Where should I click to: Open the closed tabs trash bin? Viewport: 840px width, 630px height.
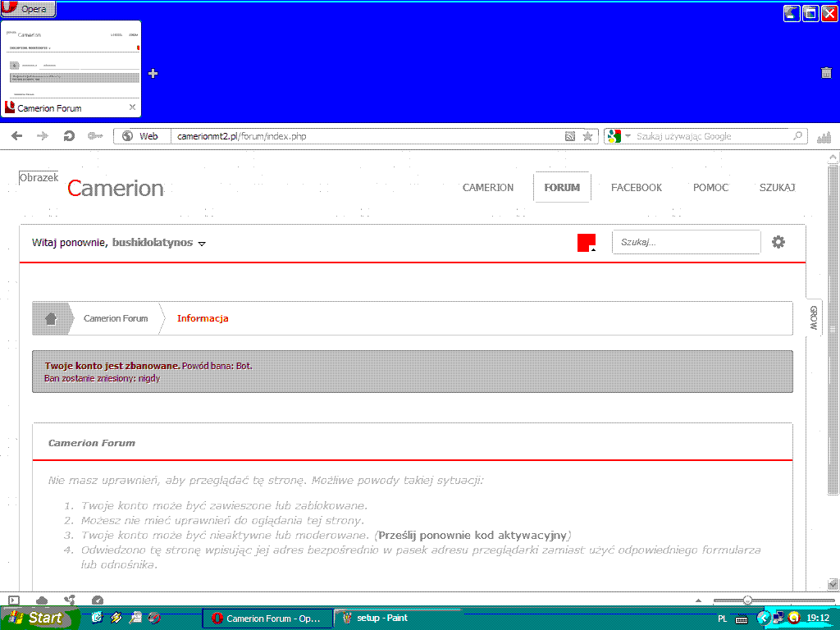point(826,73)
